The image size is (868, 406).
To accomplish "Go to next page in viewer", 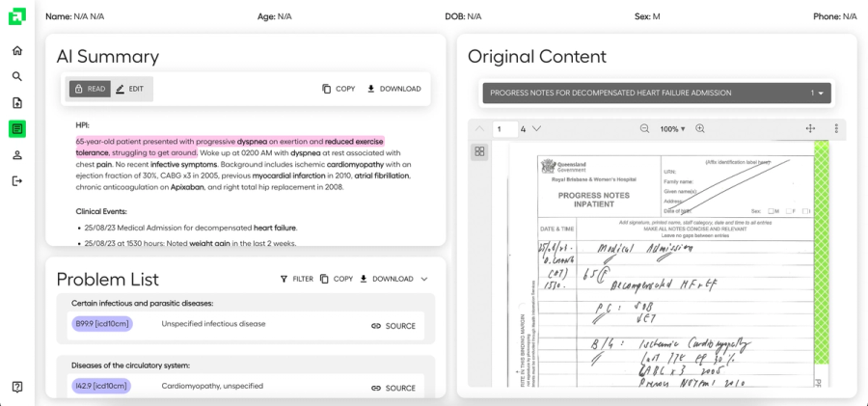I will pos(536,129).
